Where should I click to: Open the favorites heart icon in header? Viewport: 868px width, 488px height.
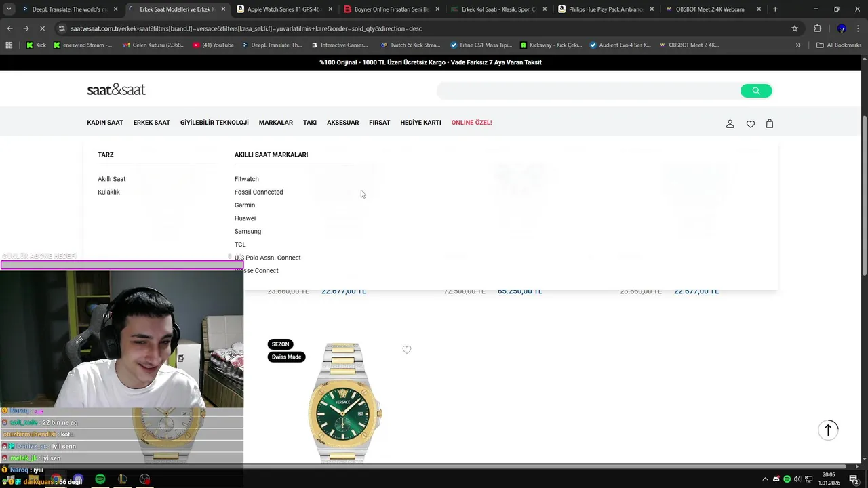(751, 124)
